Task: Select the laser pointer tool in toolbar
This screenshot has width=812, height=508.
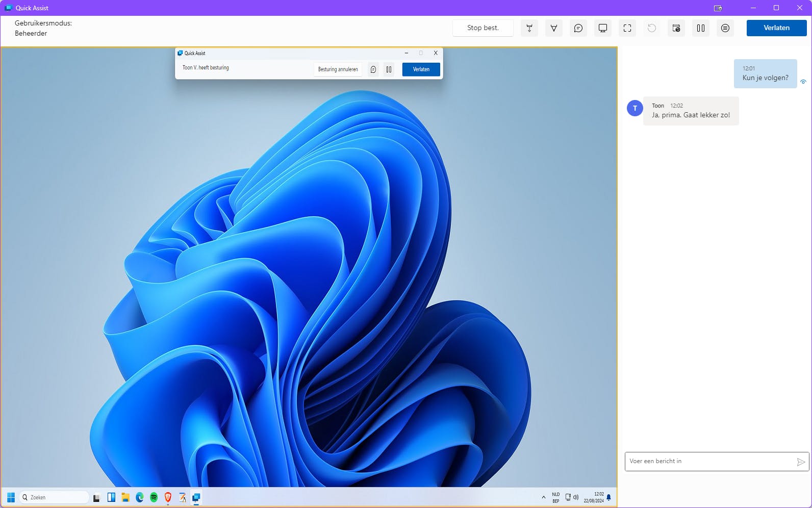Action: (529, 28)
